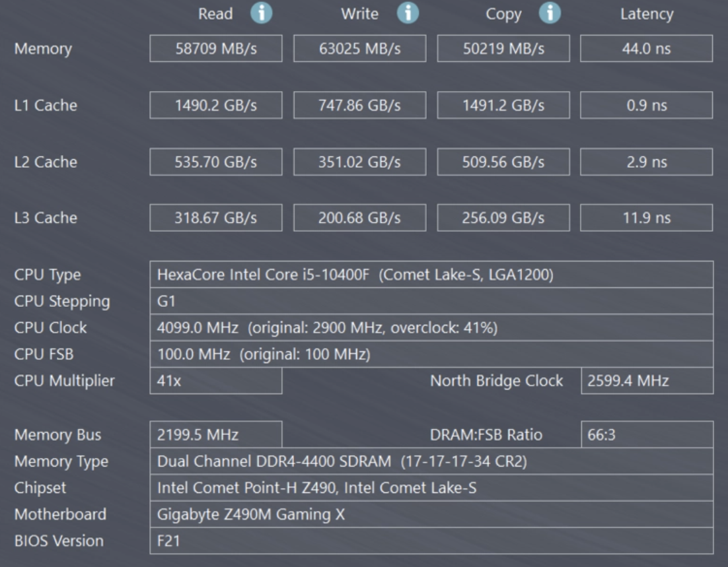Click the CPU Clock 4099.0 MHz field
Image resolution: width=728 pixels, height=567 pixels.
tap(431, 328)
